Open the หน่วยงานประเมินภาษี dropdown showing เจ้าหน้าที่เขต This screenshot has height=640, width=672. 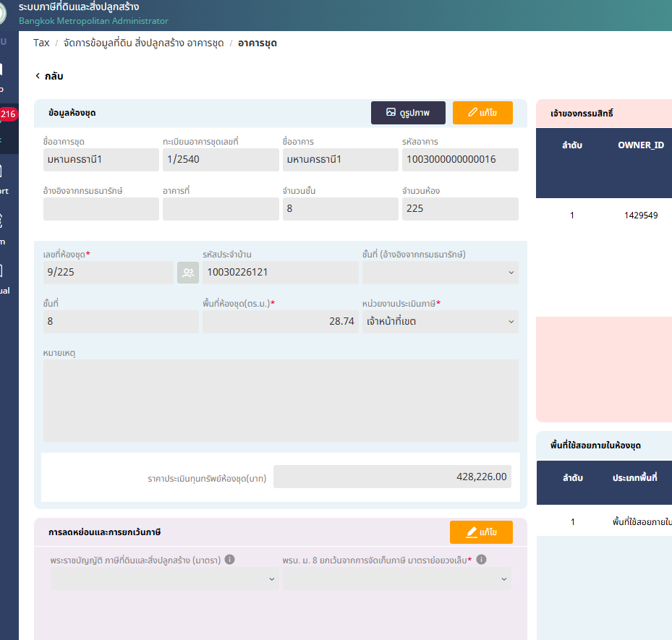pos(440,322)
